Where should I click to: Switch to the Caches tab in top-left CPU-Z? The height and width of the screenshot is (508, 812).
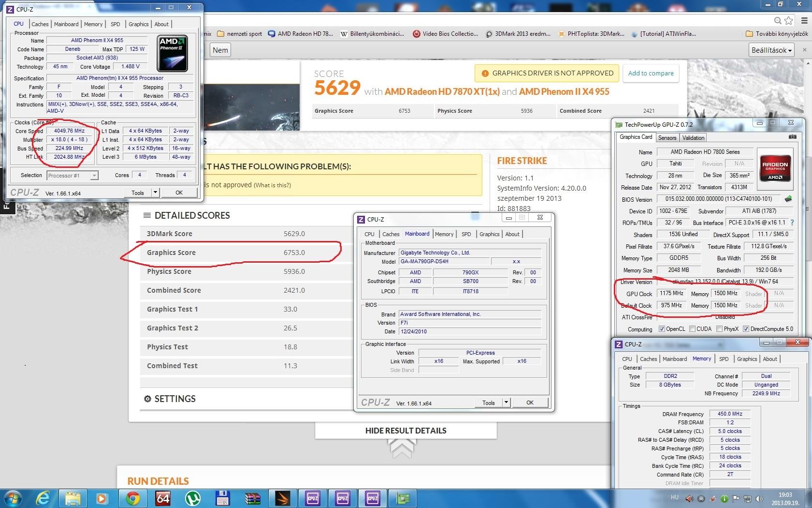click(x=40, y=24)
